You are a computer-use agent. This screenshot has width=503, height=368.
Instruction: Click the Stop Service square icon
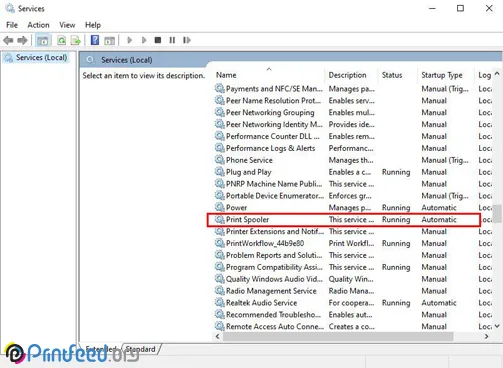point(158,40)
